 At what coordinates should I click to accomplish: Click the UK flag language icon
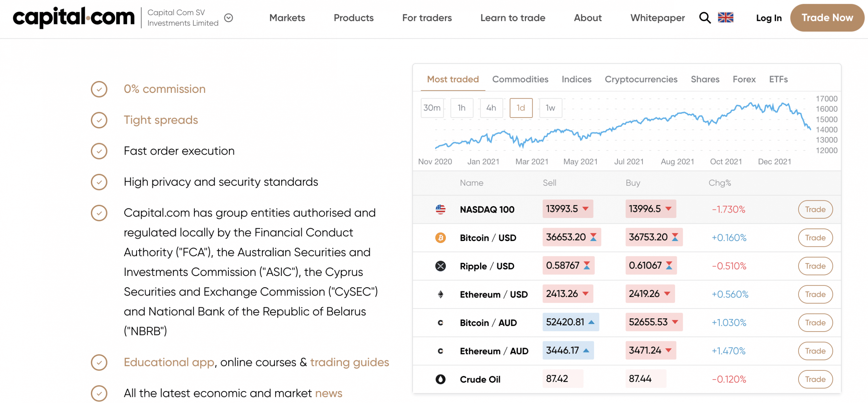[x=725, y=17]
